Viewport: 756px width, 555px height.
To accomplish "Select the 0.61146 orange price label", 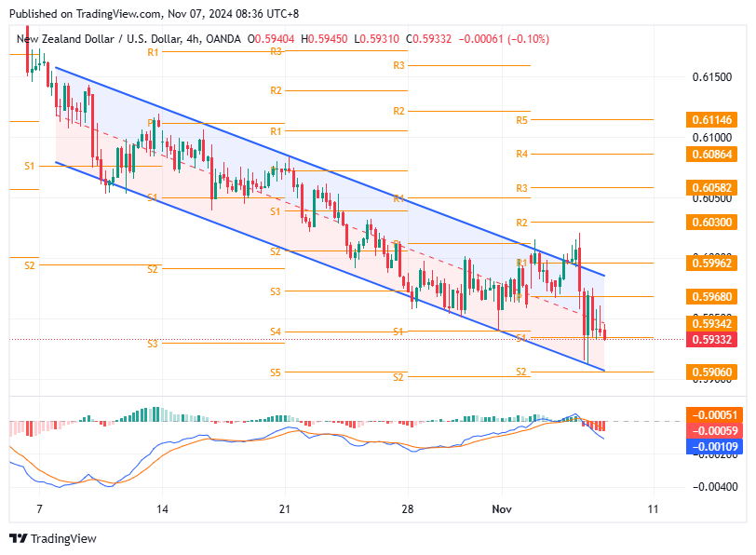I will (711, 119).
